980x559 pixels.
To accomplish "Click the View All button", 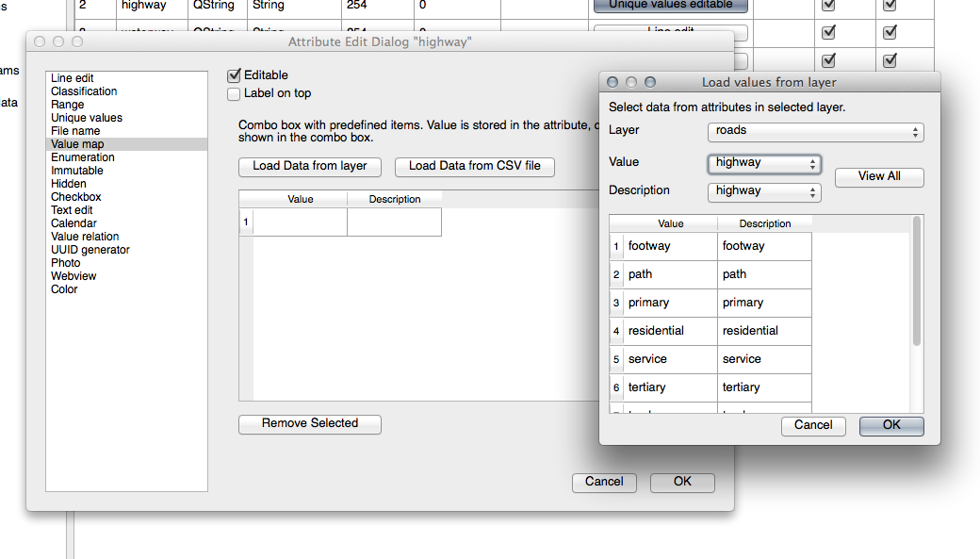I will (879, 177).
